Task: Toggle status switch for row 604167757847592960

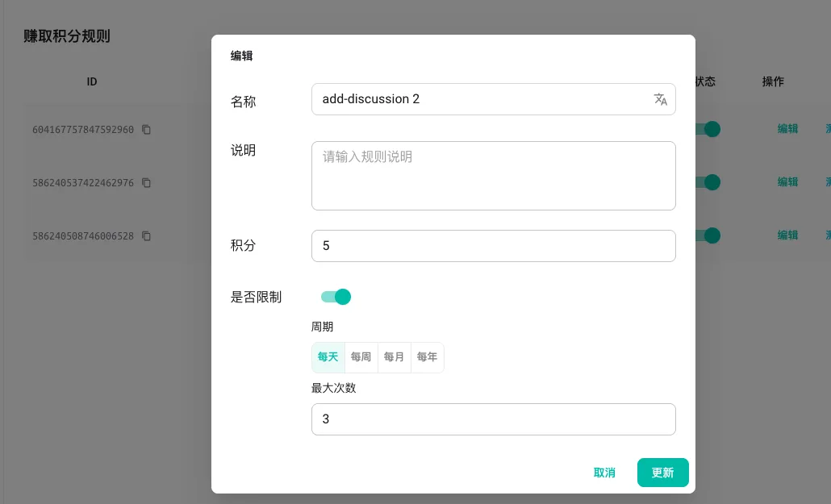Action: [708, 129]
